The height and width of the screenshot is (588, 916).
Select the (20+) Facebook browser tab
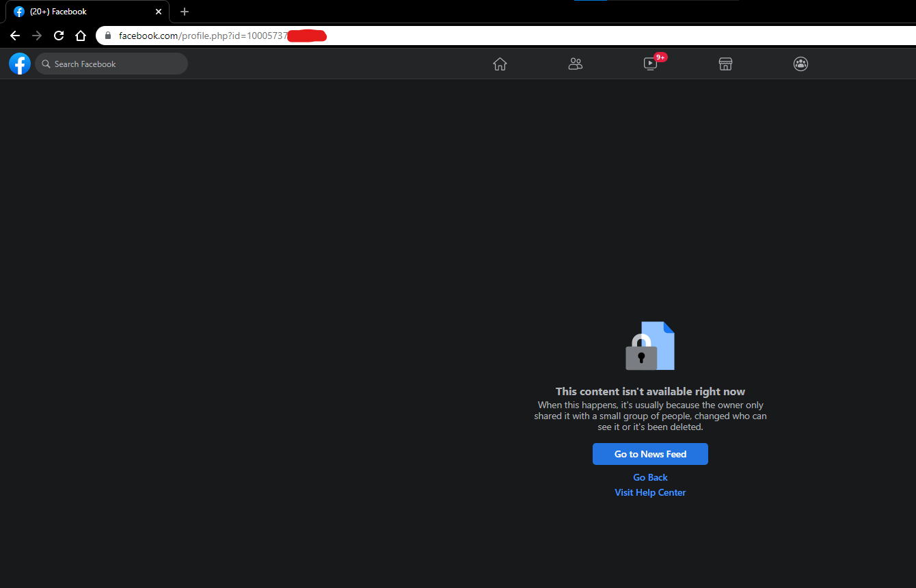[x=87, y=12]
